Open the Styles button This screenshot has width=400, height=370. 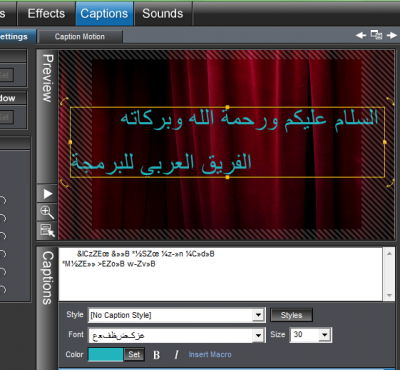291,315
